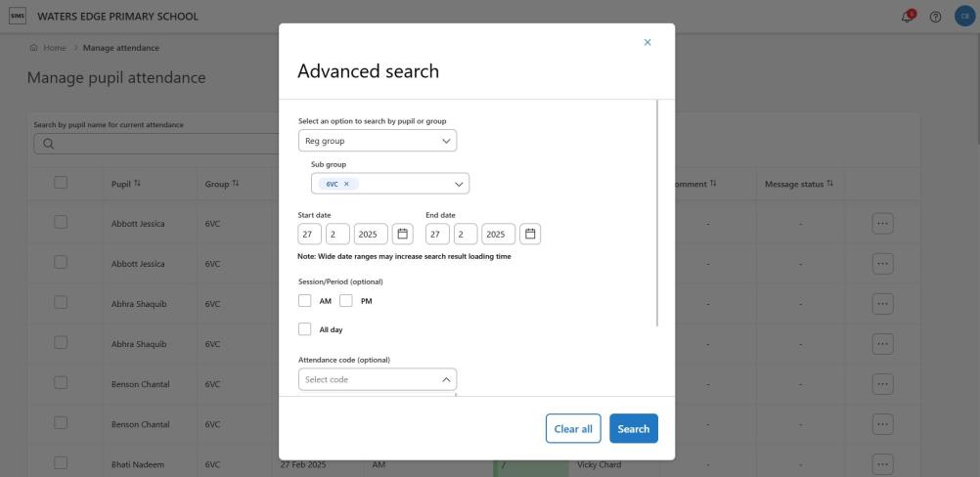Screen dimensions: 980x477
Task: Open row actions for first Abbott Jessica
Action: coord(882,224)
